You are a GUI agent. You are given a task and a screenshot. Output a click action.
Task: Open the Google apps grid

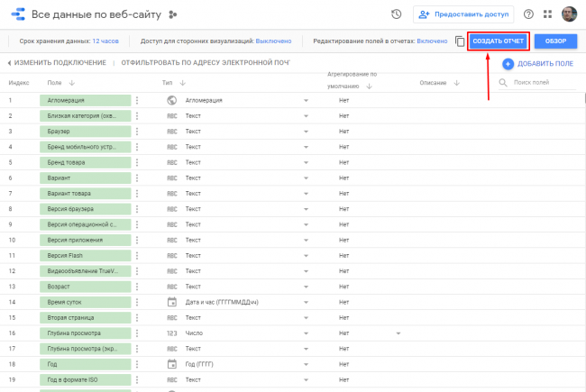pos(547,14)
